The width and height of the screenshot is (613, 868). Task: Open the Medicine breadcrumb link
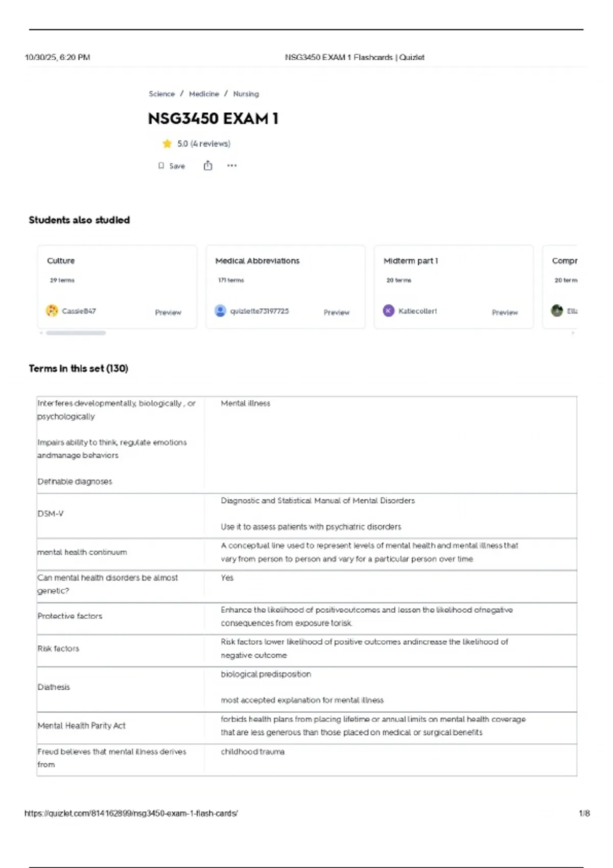click(204, 94)
